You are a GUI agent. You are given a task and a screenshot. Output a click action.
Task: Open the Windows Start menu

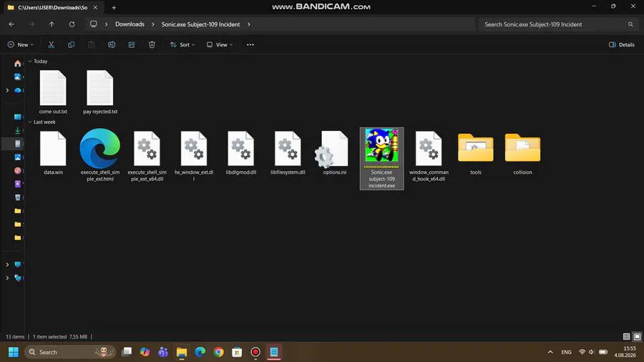click(14, 352)
